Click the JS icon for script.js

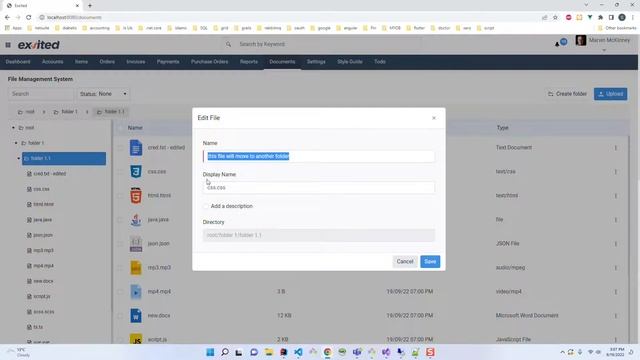136,339
